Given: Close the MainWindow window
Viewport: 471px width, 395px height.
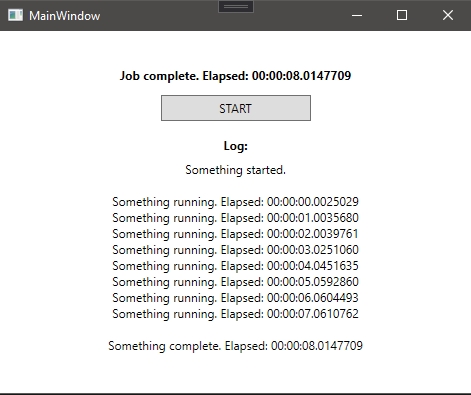Looking at the screenshot, I should (448, 15).
